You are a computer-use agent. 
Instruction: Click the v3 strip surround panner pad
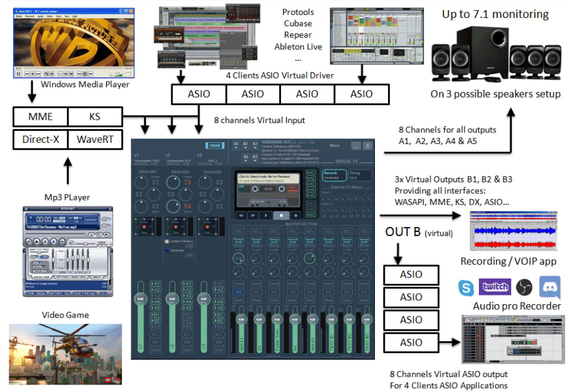(x=207, y=226)
